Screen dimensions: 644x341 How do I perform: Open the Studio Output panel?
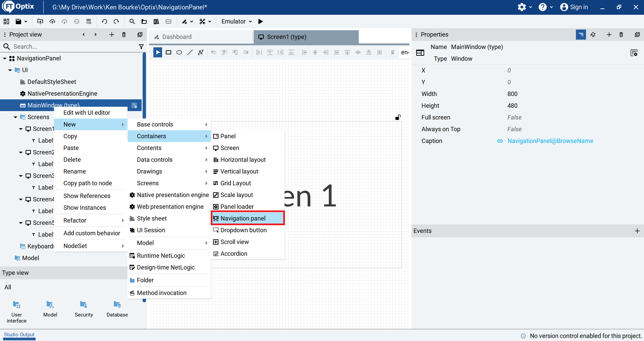(x=19, y=335)
